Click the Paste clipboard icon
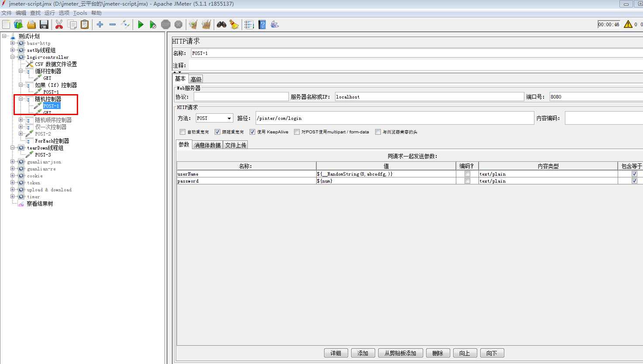Viewport: 643px width, 364px height. click(85, 24)
